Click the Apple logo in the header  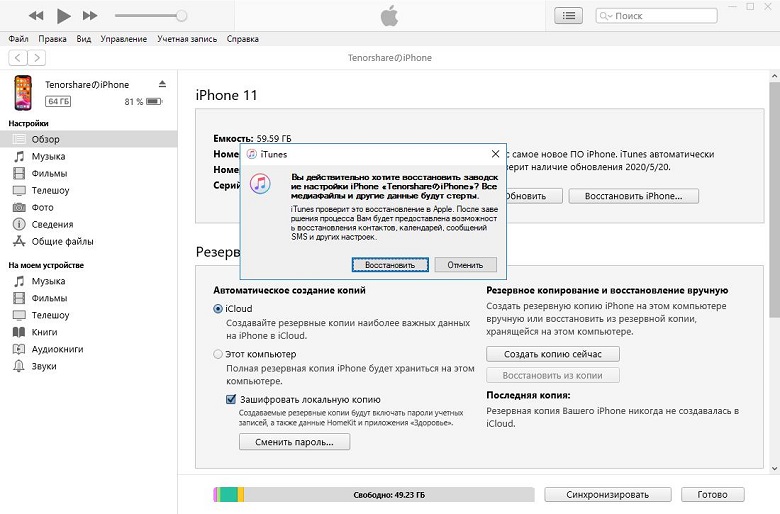click(x=389, y=16)
